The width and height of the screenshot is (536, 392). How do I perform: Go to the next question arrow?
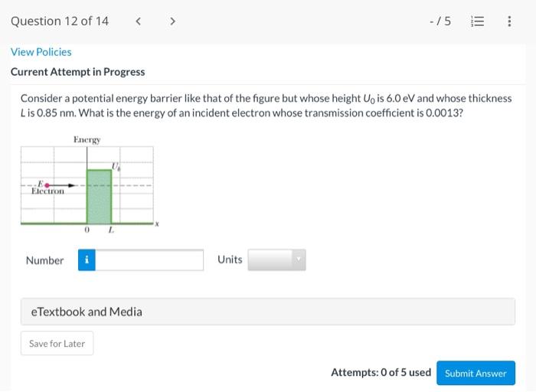coord(172,21)
